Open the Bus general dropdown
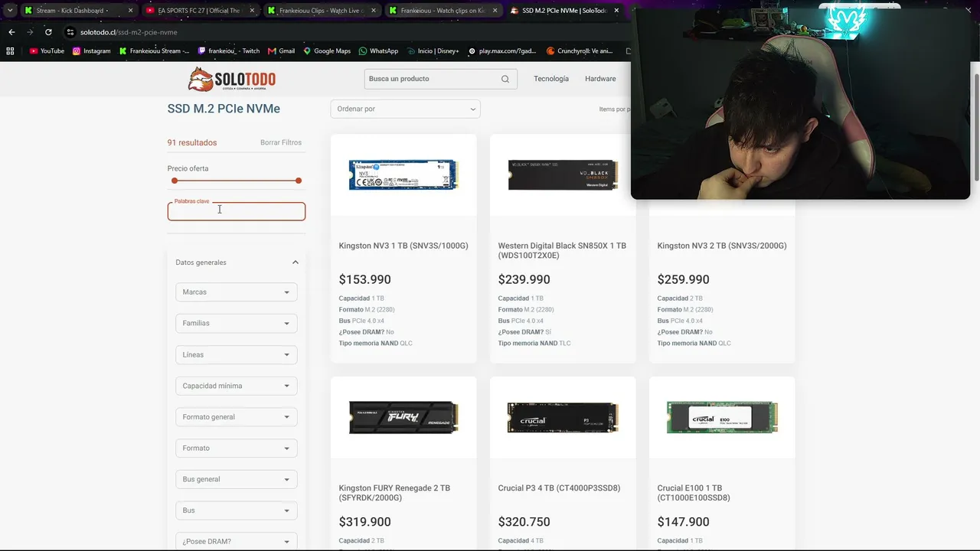The image size is (980, 551). [236, 479]
